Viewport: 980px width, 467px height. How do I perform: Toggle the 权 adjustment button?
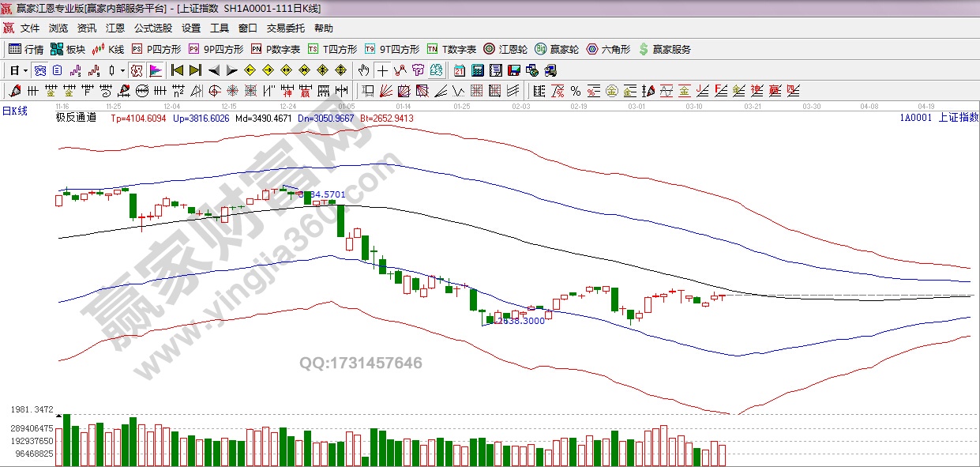tap(137, 70)
